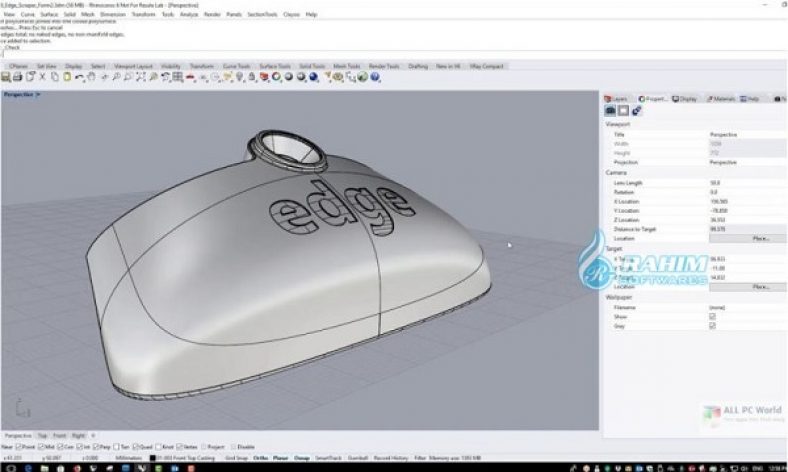Image resolution: width=788 pixels, height=472 pixels.
Task: Click the blue Help question-mark icon
Action: click(x=375, y=77)
